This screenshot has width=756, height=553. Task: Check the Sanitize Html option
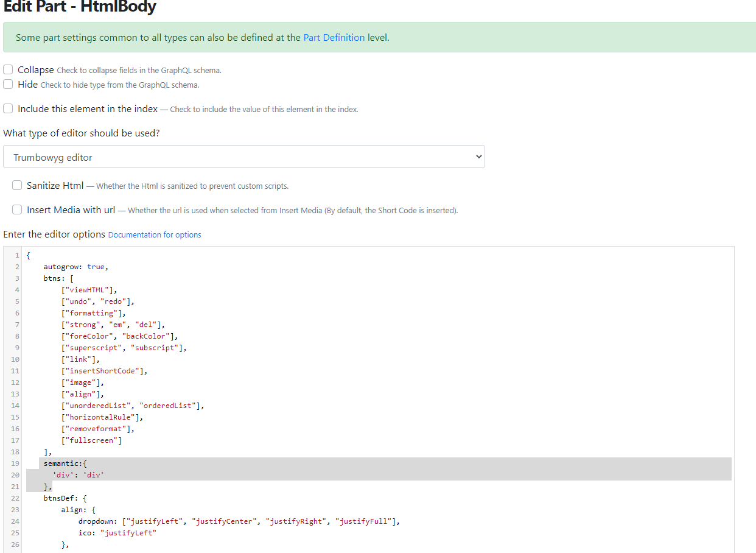coord(17,185)
